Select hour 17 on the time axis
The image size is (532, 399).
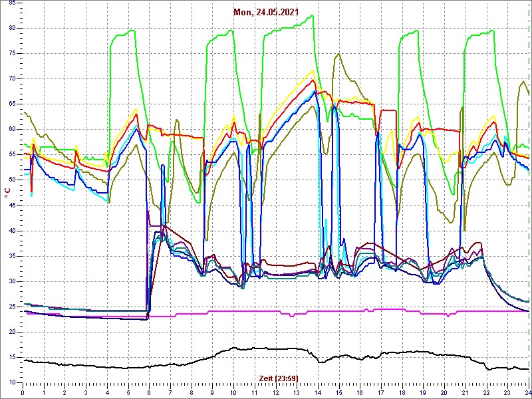click(x=381, y=393)
